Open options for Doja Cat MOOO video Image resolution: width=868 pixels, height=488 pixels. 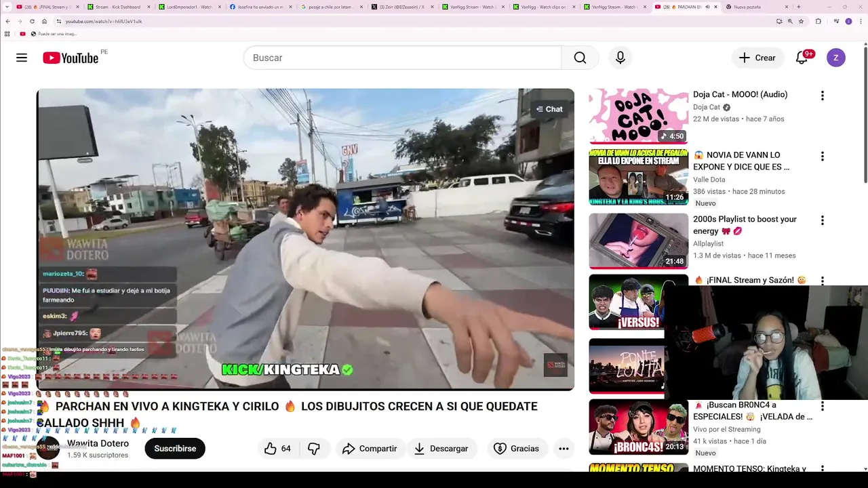[823, 96]
